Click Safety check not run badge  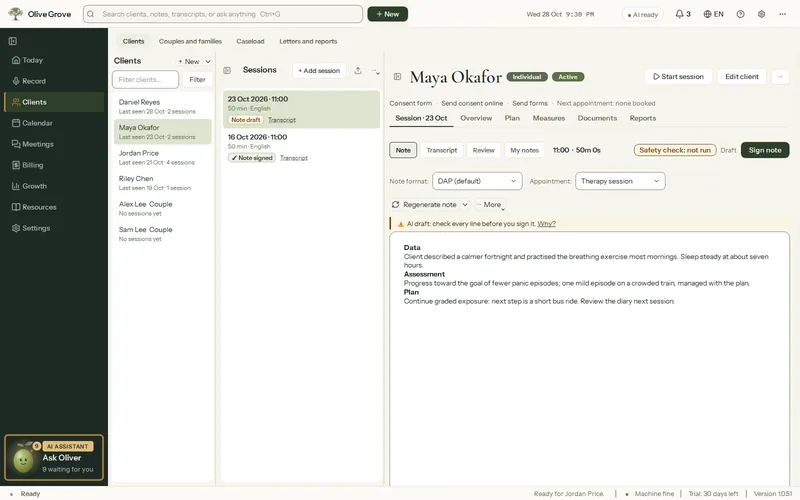674,150
